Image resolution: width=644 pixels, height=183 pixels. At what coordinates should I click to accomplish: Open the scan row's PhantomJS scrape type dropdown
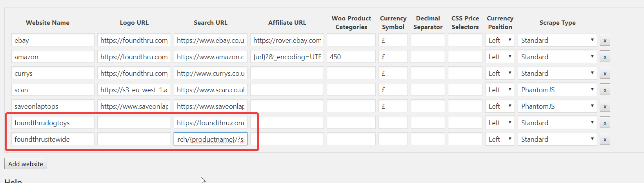coord(557,90)
